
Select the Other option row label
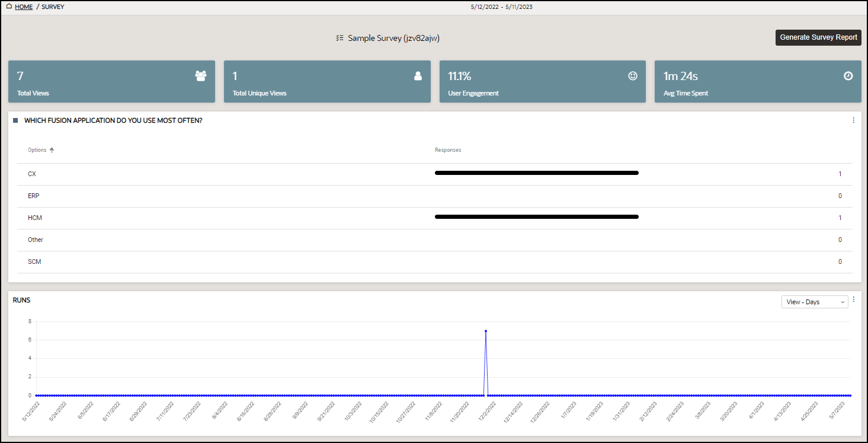36,240
